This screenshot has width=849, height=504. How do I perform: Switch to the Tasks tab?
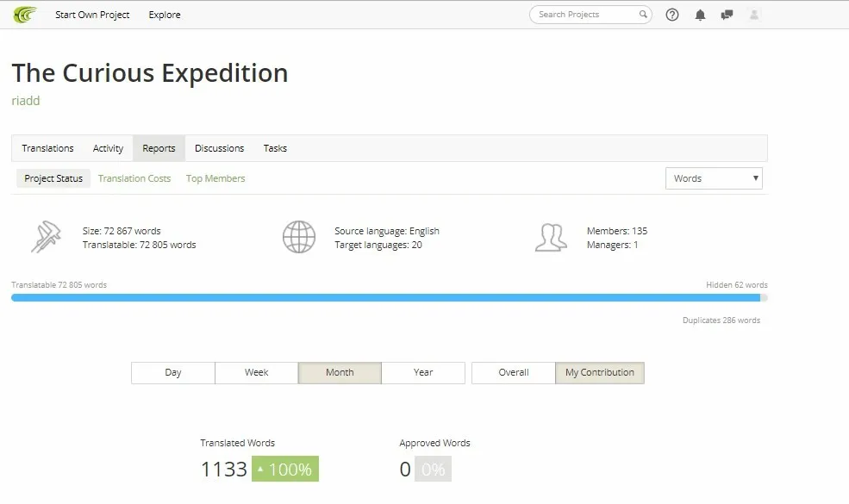point(275,148)
